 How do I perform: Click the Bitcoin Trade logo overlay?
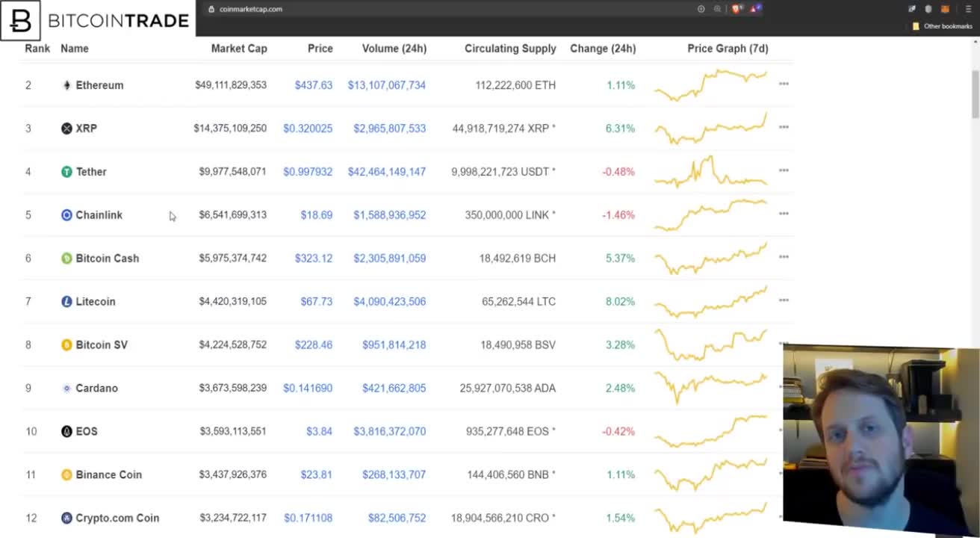[97, 19]
